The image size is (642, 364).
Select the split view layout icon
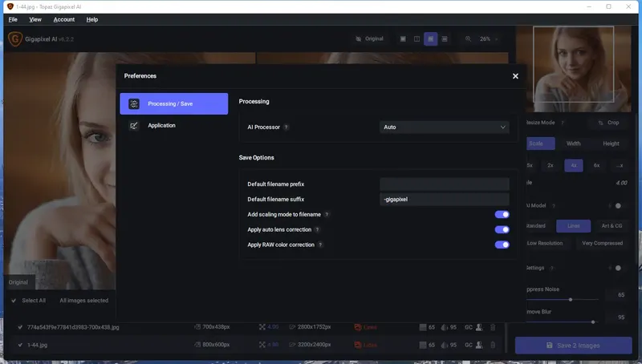416,38
